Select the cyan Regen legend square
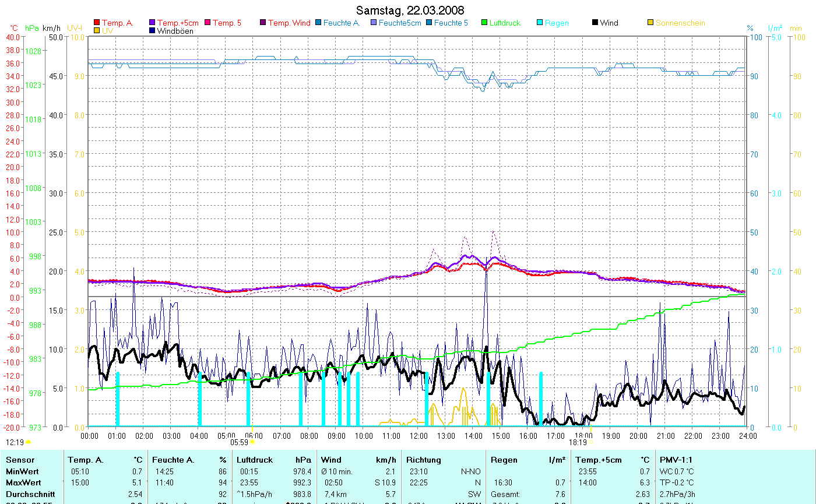Viewport: 816px width, 504px height. pyautogui.click(x=540, y=23)
